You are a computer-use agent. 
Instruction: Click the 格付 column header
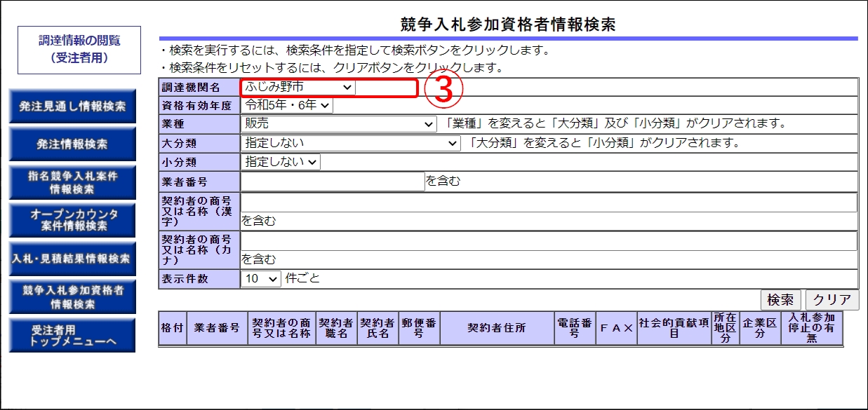pyautogui.click(x=173, y=328)
